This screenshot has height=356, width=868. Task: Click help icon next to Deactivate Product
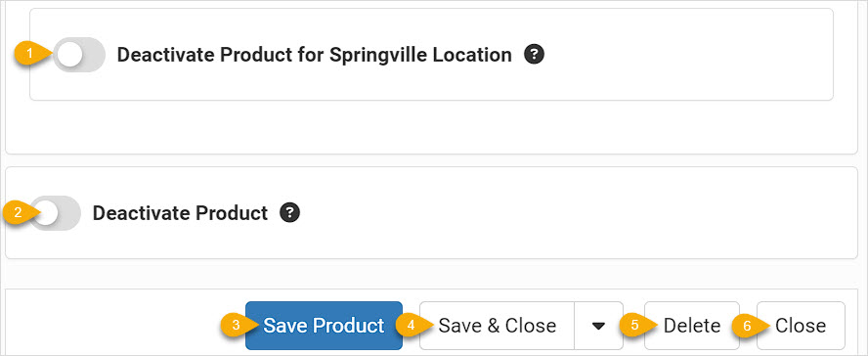point(289,212)
